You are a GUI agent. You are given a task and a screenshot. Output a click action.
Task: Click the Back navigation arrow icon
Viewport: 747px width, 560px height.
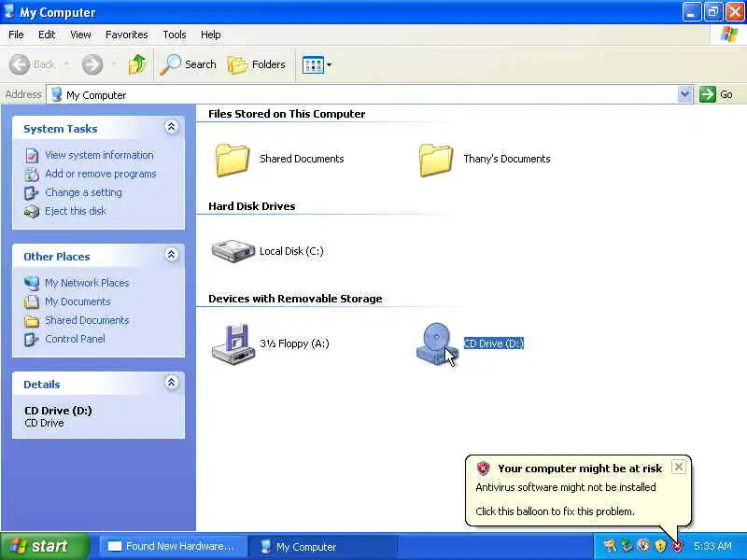pyautogui.click(x=20, y=64)
